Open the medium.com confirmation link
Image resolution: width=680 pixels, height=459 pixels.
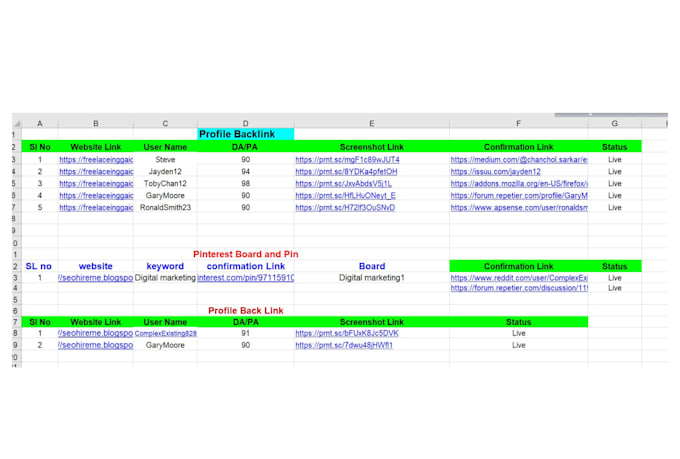coord(519,160)
